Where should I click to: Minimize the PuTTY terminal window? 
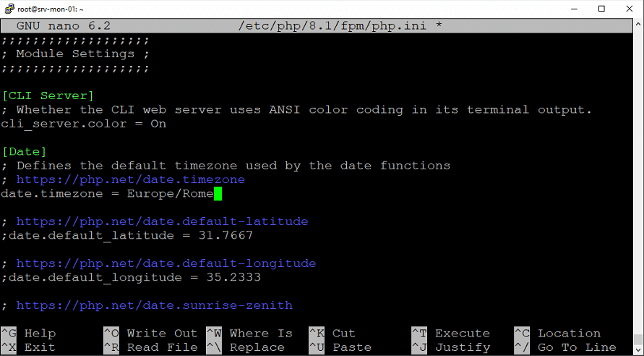point(574,9)
